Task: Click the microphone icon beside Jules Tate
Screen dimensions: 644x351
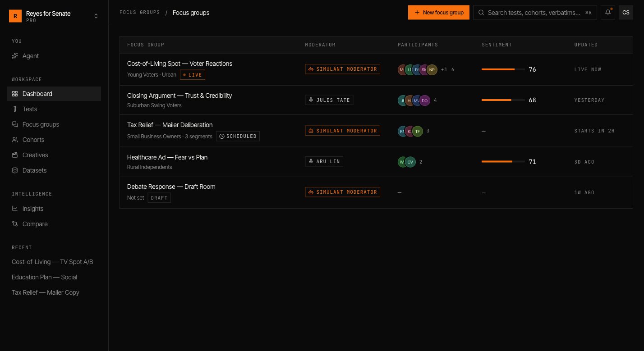Action: pos(311,100)
